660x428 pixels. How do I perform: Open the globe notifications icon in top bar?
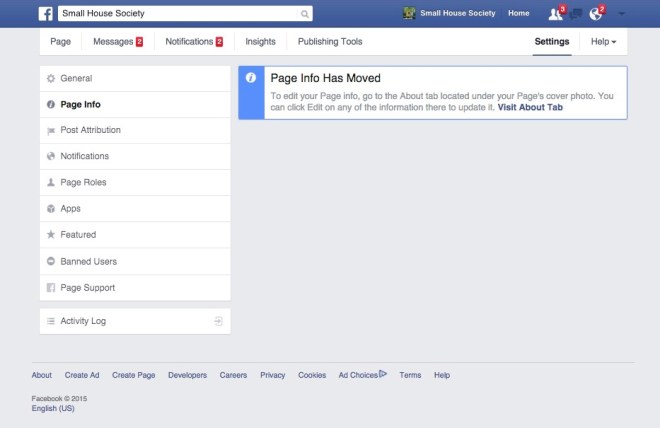click(x=596, y=14)
